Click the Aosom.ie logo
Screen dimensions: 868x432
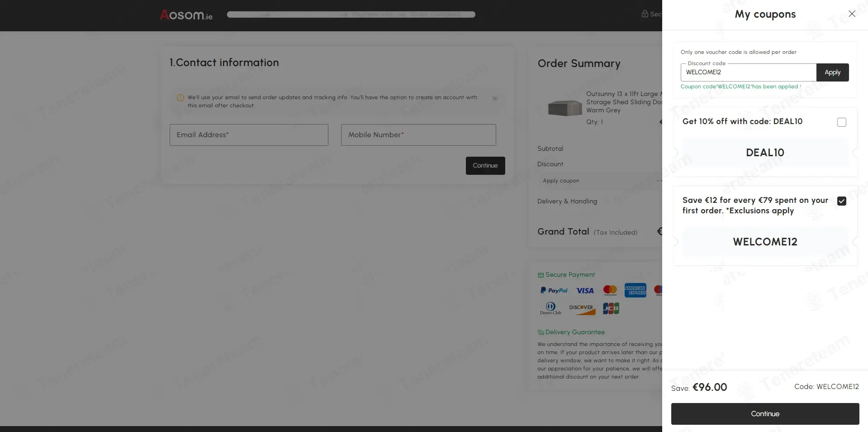pos(186,15)
